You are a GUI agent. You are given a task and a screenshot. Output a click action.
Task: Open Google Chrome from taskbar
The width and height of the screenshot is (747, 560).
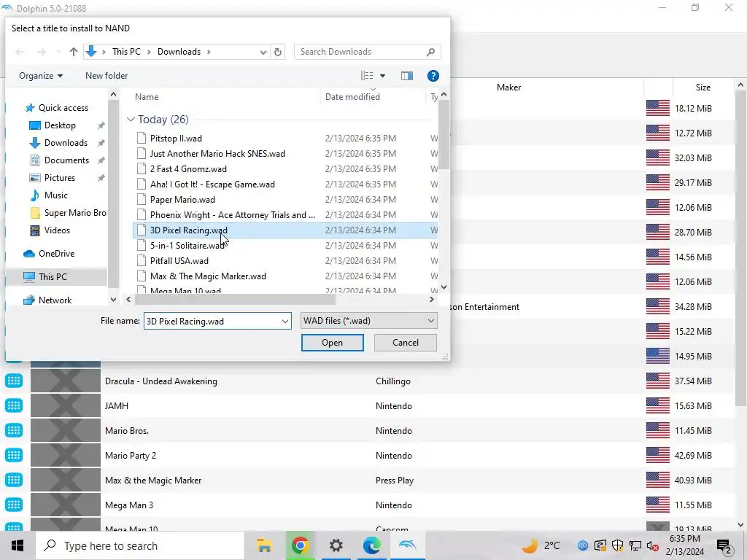click(x=300, y=545)
